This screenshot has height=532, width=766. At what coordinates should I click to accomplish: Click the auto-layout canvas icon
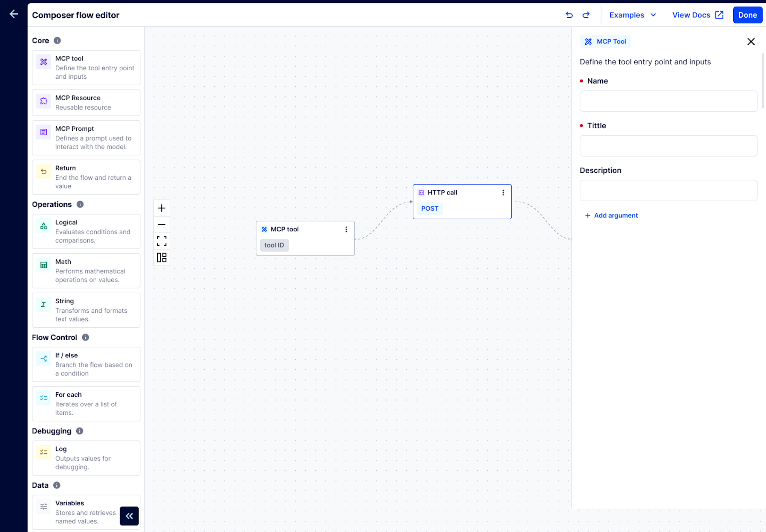[x=162, y=257]
